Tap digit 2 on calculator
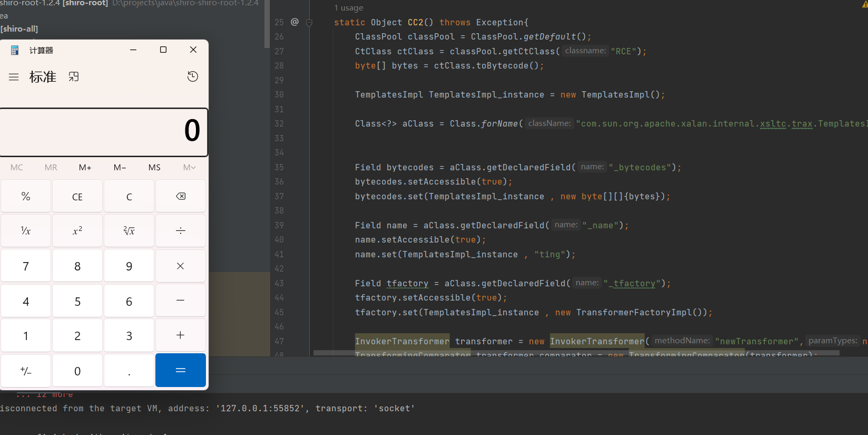 point(77,335)
